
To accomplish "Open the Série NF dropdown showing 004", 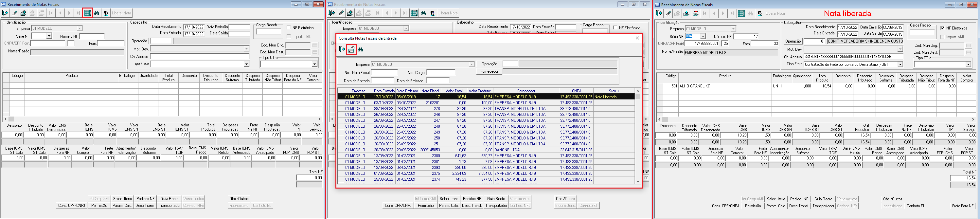I will click(x=703, y=36).
